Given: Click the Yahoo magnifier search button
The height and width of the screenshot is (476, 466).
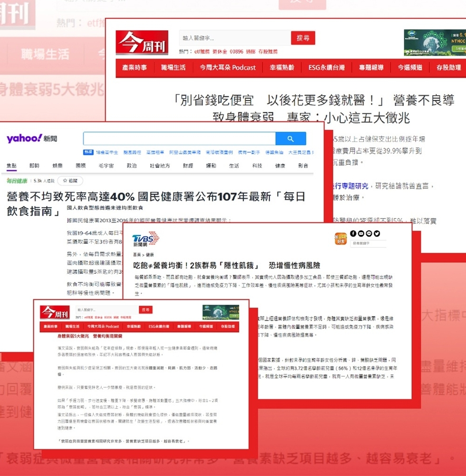Looking at the screenshot, I should tap(291, 139).
